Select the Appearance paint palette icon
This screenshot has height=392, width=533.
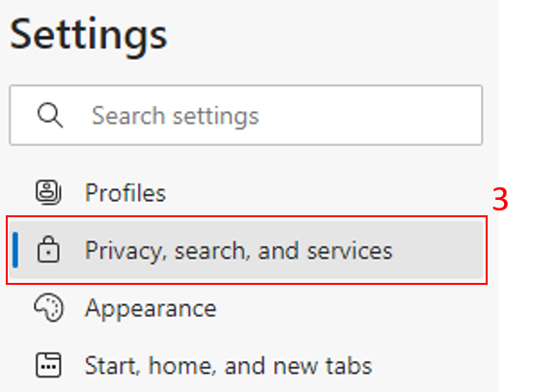[48, 307]
